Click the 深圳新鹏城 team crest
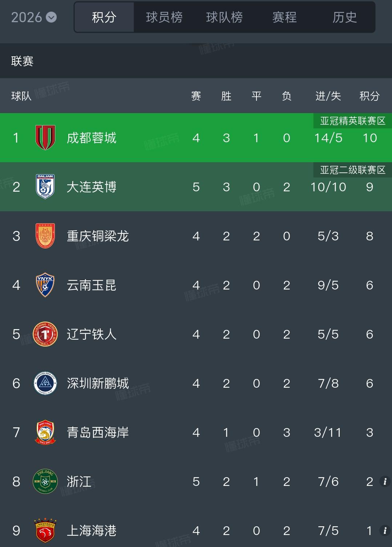Screen dimensions: 392x547 [x=45, y=383]
